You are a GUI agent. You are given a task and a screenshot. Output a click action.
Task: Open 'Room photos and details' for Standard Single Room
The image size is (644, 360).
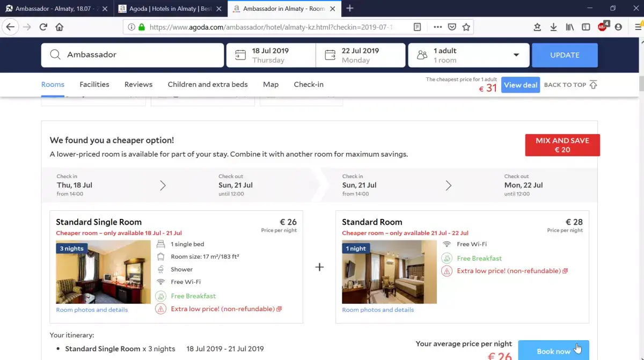click(92, 310)
